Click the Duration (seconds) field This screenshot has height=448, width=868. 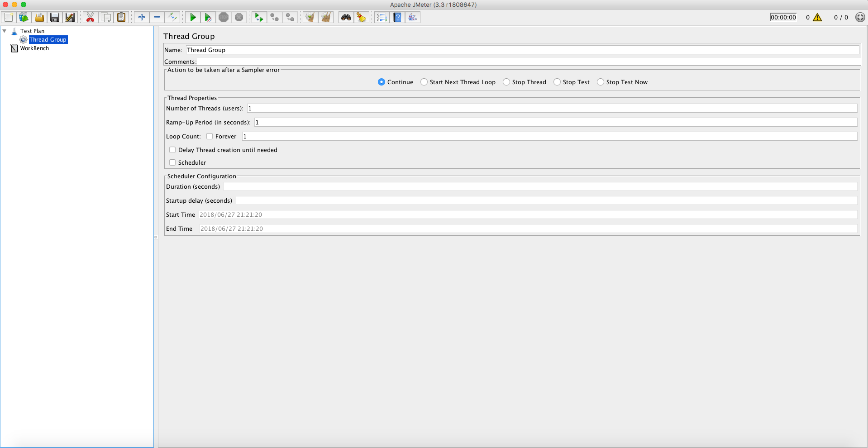[540, 186]
